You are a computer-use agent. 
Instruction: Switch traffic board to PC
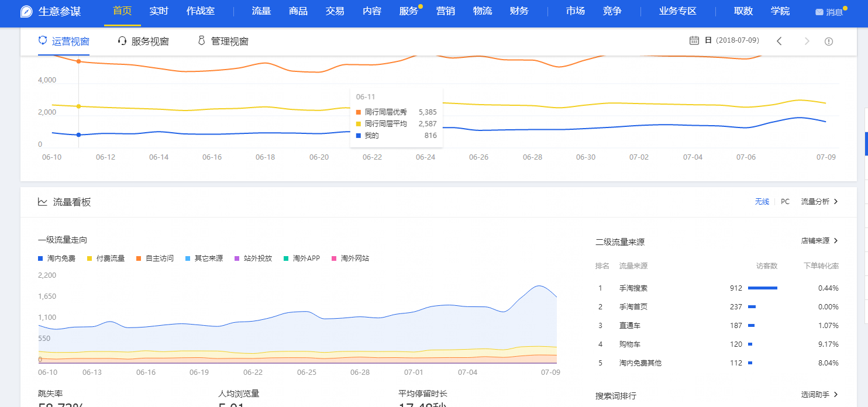(785, 202)
